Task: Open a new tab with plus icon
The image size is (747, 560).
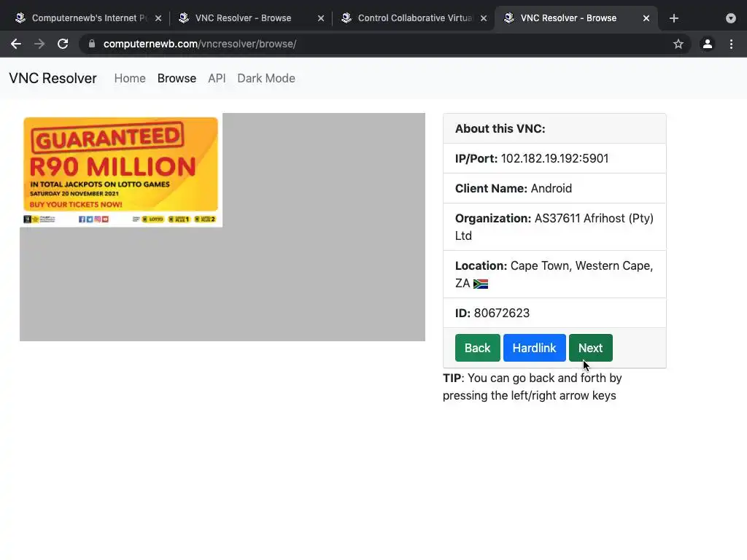Action: pos(673,18)
